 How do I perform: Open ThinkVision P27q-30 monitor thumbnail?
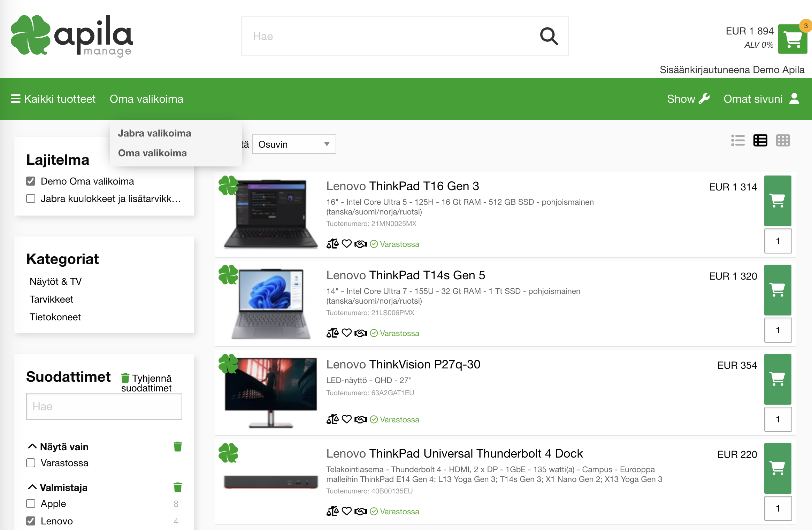[x=271, y=392]
